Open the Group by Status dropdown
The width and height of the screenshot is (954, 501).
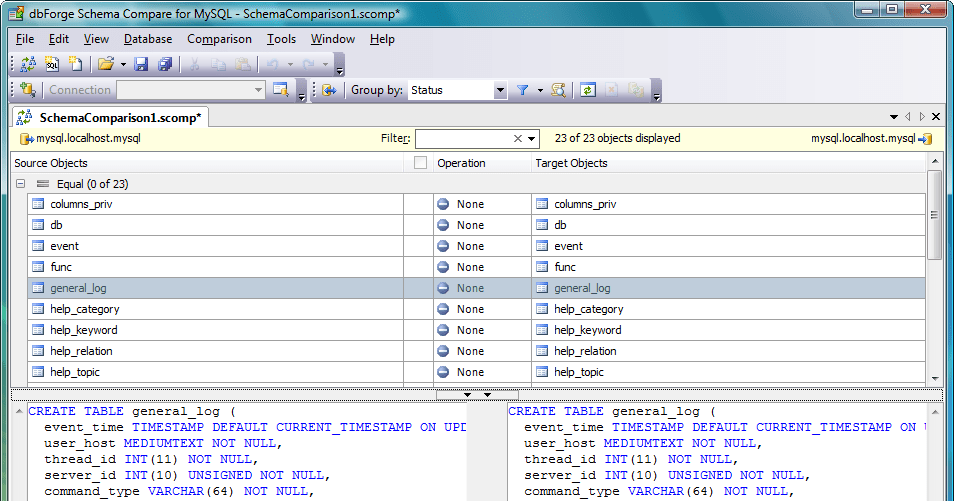pos(500,90)
